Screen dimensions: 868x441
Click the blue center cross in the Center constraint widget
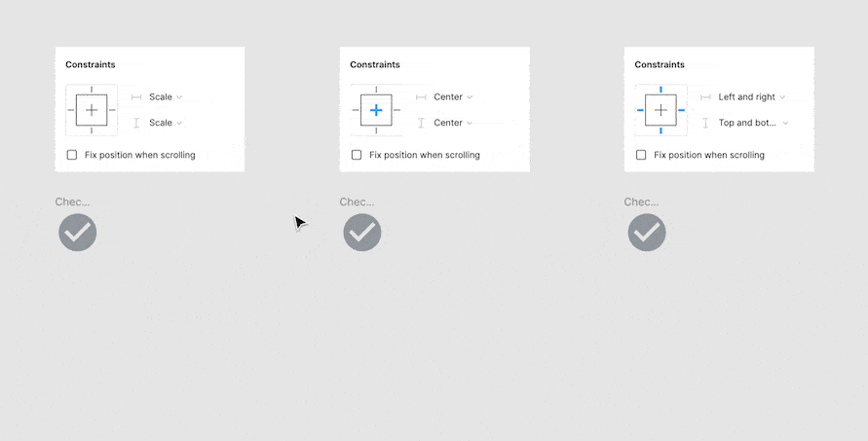point(376,110)
